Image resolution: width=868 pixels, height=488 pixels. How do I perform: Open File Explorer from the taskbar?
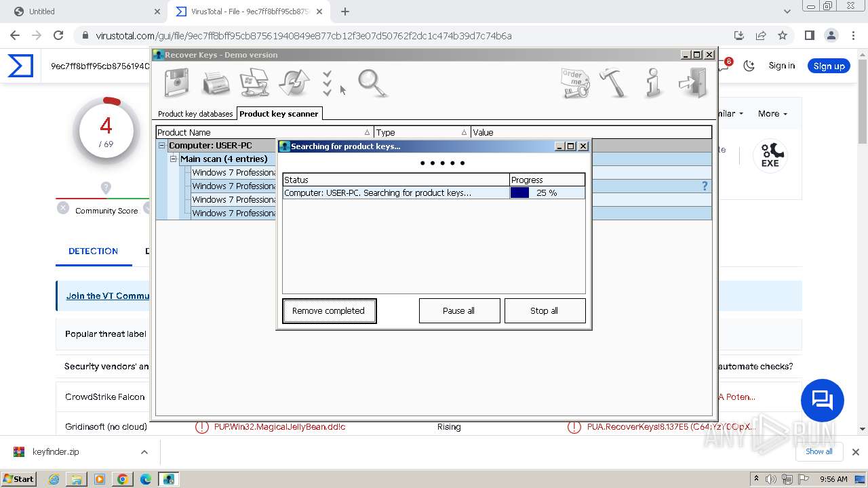(x=77, y=479)
